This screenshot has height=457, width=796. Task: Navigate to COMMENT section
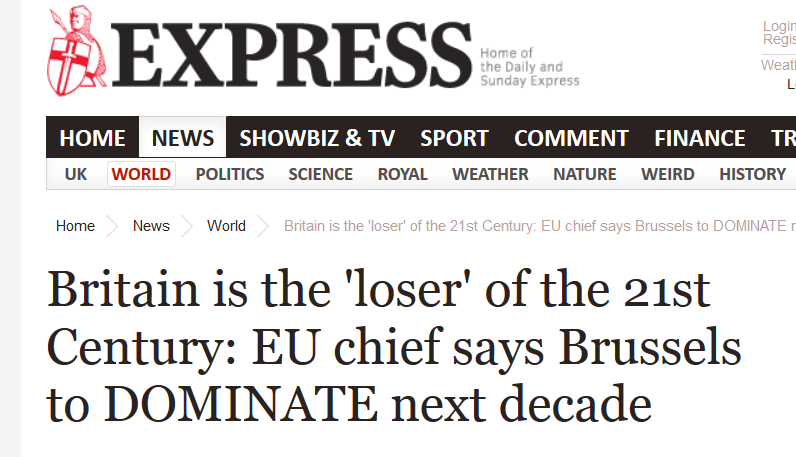coord(571,138)
